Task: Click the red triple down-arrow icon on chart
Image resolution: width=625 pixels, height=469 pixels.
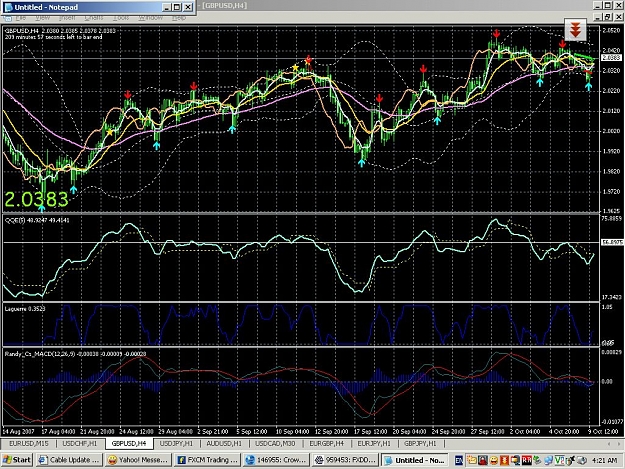Action: pyautogui.click(x=575, y=29)
